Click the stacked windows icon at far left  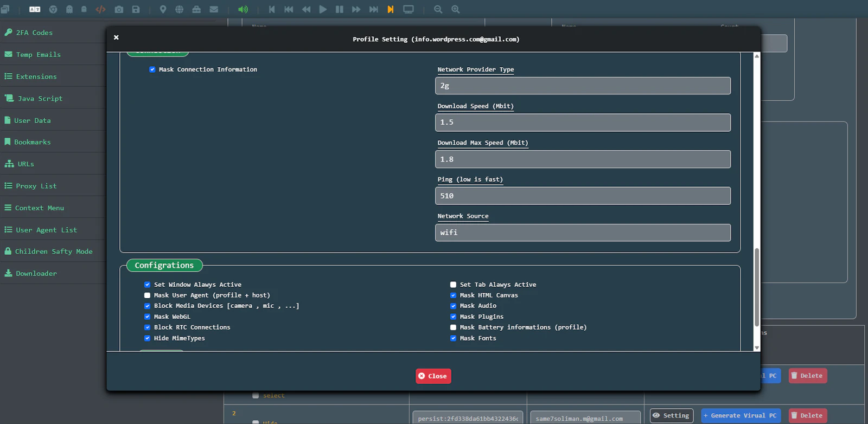click(5, 9)
